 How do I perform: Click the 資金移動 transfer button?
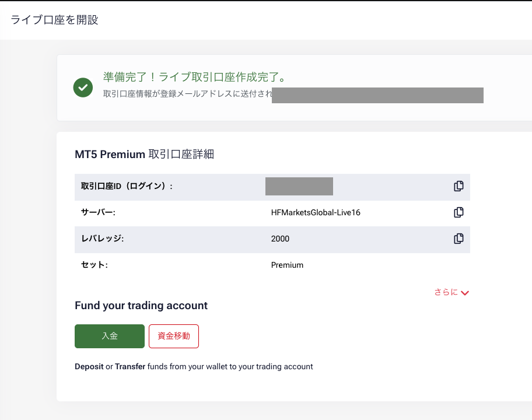click(174, 336)
